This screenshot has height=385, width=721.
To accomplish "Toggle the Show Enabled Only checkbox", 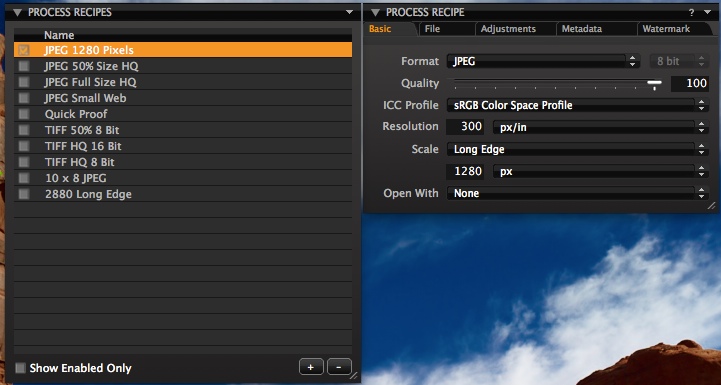I will click(20, 368).
